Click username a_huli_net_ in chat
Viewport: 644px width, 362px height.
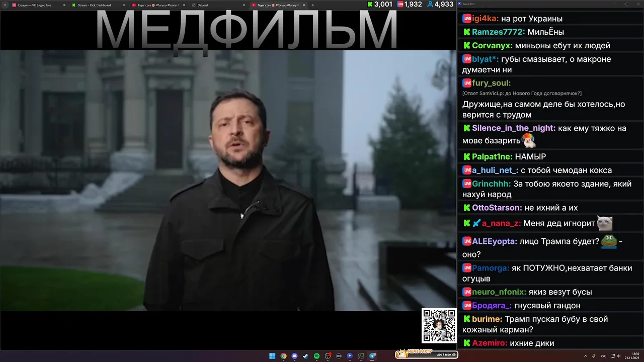coord(495,170)
